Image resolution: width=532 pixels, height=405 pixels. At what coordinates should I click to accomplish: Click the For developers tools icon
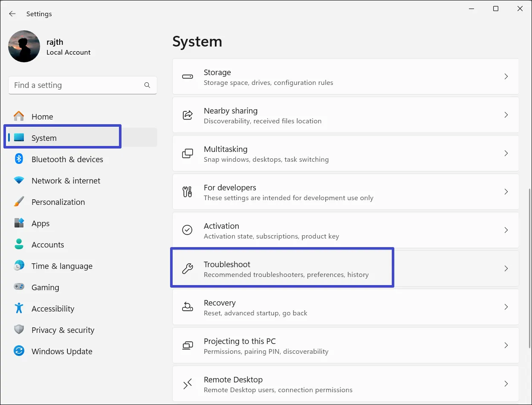[188, 192]
